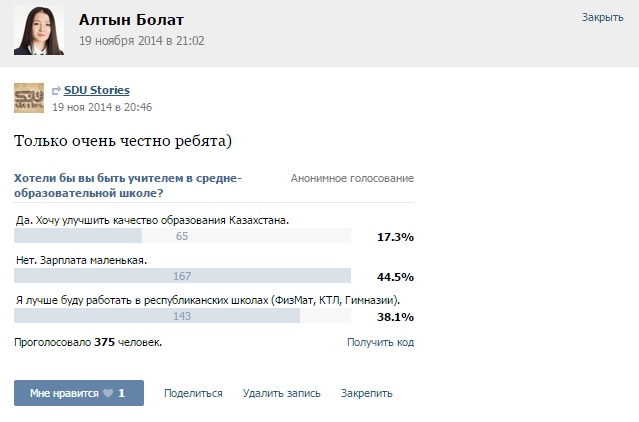Click Удалить запись to delete post

click(x=282, y=393)
